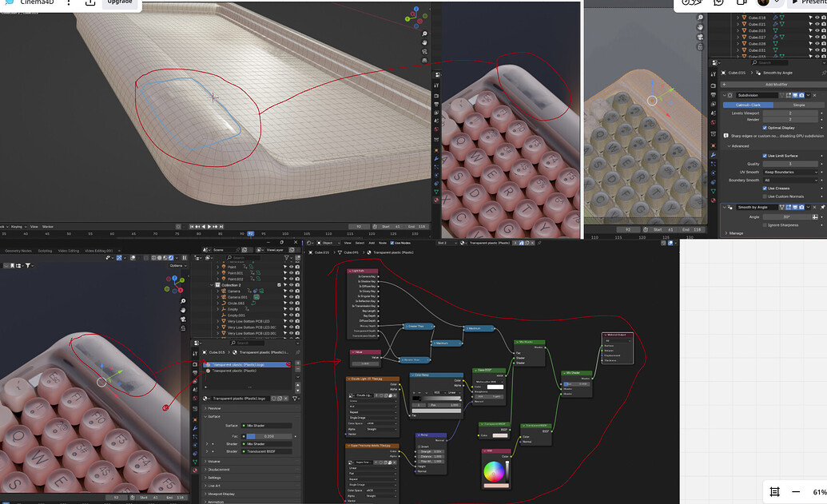Click the navigation axis gizmo in the wireframe viewport

(416, 18)
